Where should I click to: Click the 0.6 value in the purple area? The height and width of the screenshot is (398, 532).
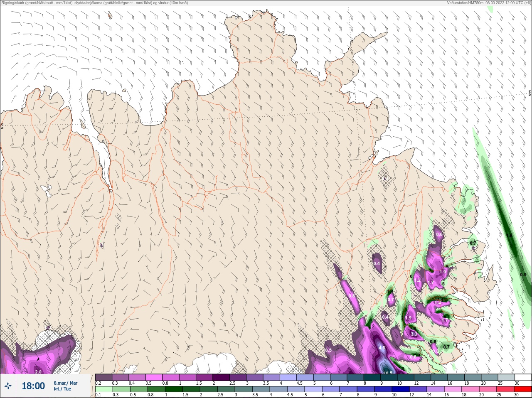tap(439, 235)
